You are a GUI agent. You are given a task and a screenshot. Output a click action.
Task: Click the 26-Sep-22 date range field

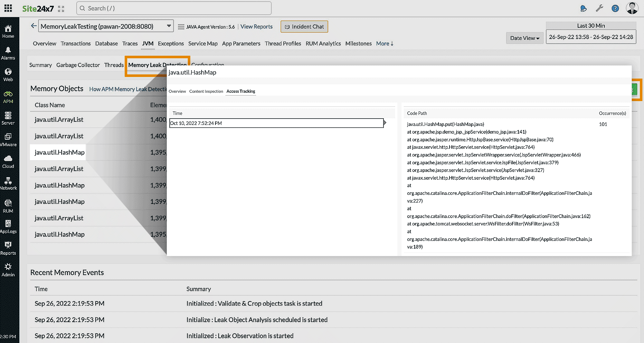(x=591, y=37)
